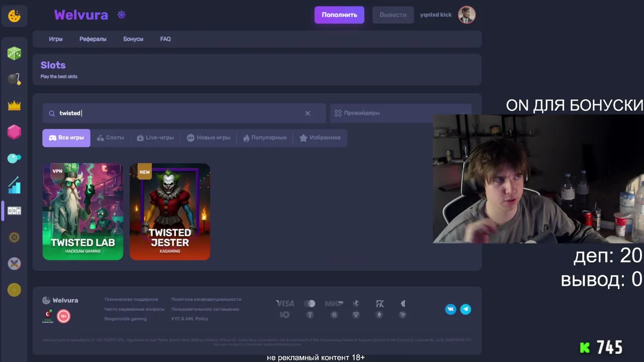Image resolution: width=644 pixels, height=362 pixels.
Task: Open the Рефералы menu item
Action: (93, 39)
